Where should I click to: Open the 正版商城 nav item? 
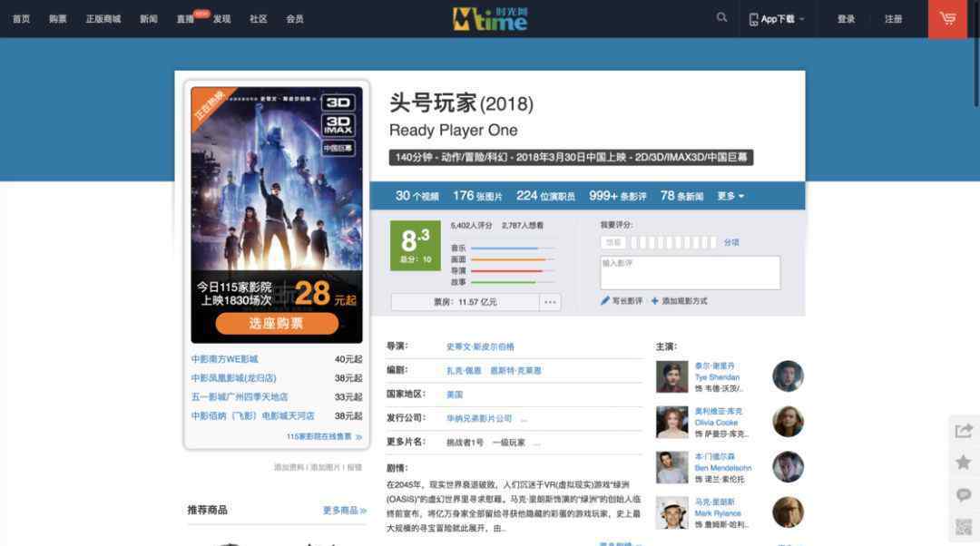coord(103,19)
